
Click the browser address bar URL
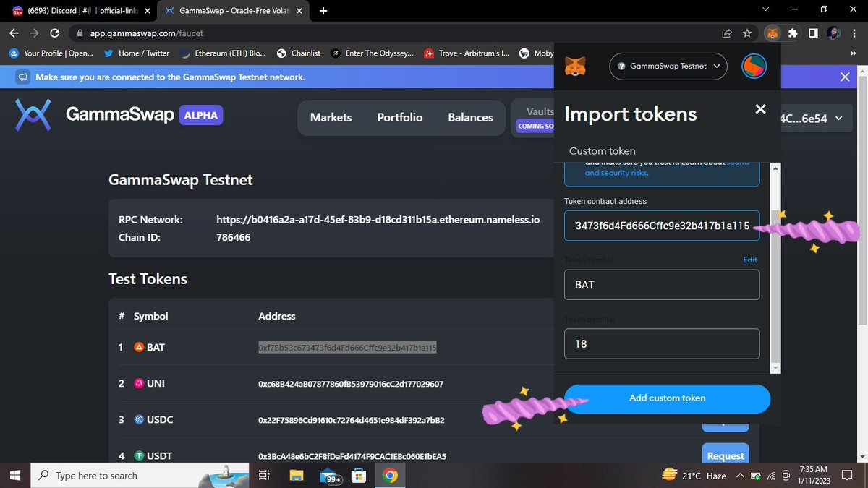[146, 33]
